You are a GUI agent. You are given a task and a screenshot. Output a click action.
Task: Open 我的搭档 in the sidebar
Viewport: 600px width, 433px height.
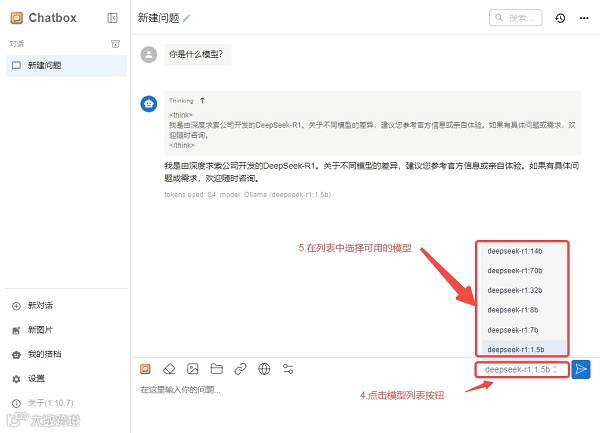44,354
